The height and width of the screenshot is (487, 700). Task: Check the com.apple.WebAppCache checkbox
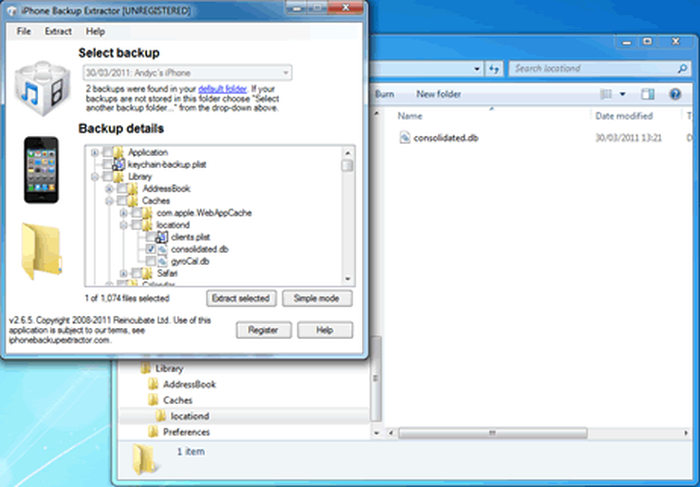click(x=136, y=213)
